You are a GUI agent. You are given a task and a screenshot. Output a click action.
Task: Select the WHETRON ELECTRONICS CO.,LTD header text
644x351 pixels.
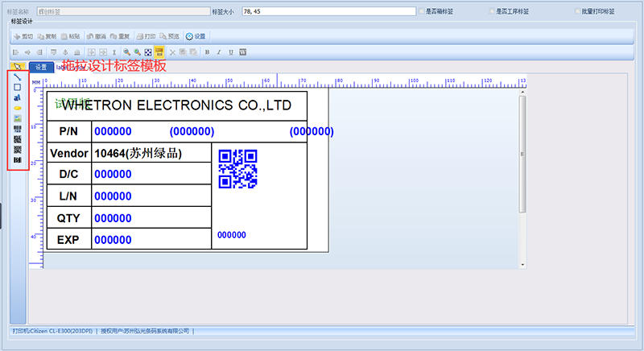(x=176, y=105)
